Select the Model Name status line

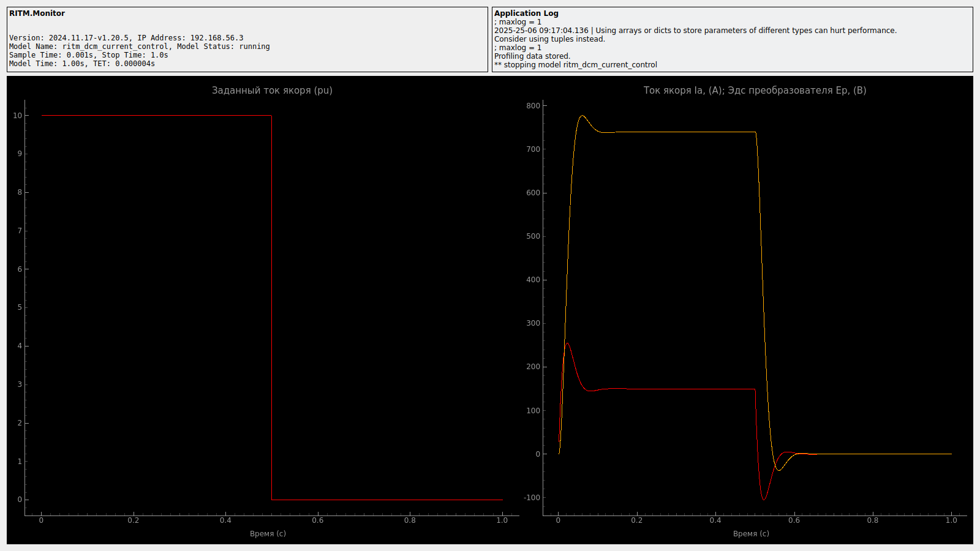(139, 47)
